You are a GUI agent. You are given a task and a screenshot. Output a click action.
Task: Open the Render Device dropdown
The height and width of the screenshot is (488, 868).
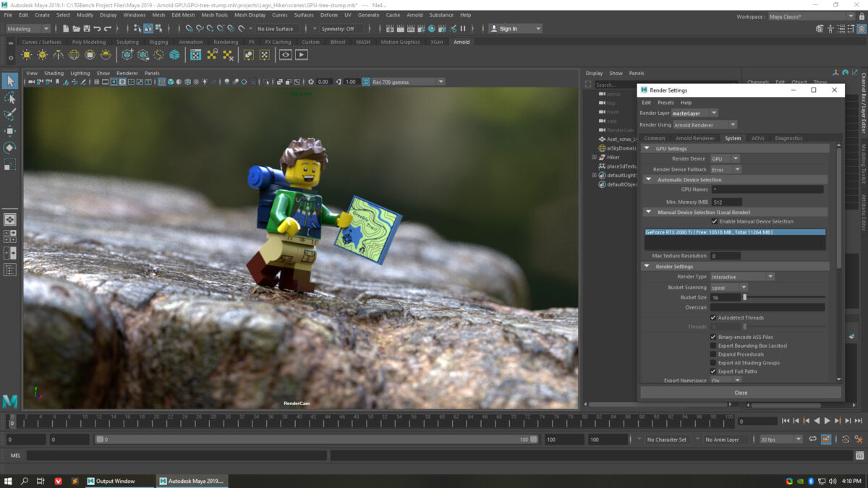coord(724,158)
